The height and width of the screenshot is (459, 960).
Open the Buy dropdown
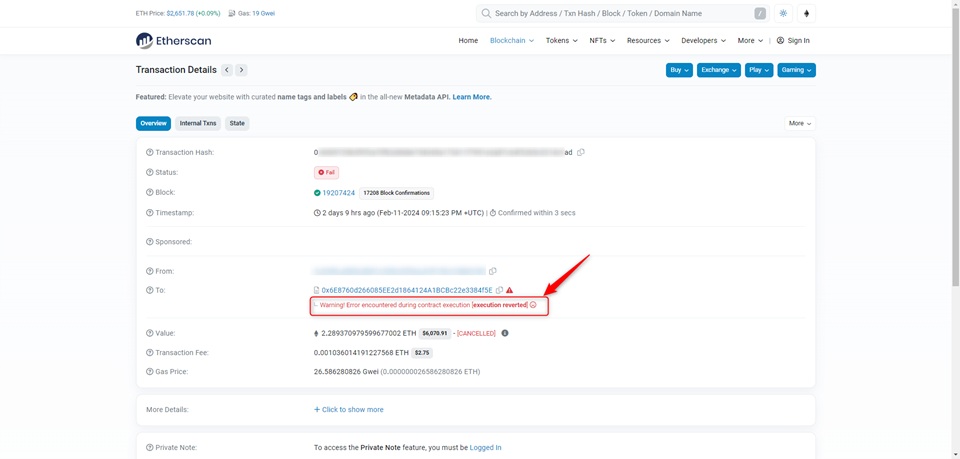(x=679, y=70)
